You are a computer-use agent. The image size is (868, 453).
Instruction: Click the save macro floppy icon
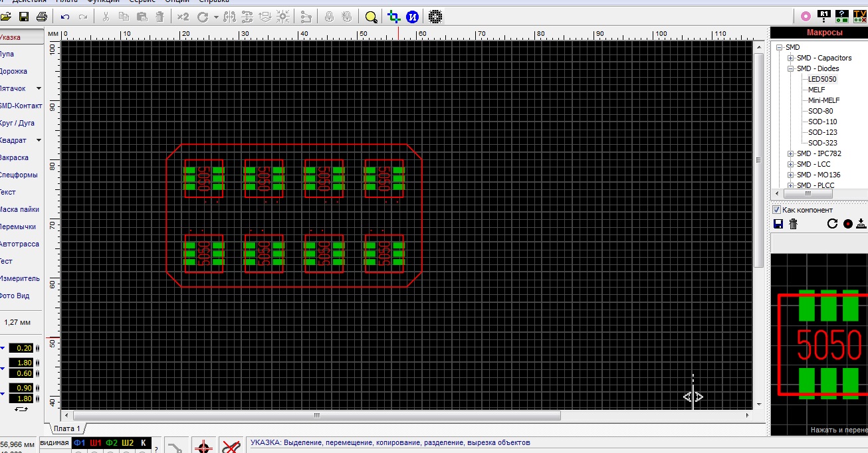778,224
